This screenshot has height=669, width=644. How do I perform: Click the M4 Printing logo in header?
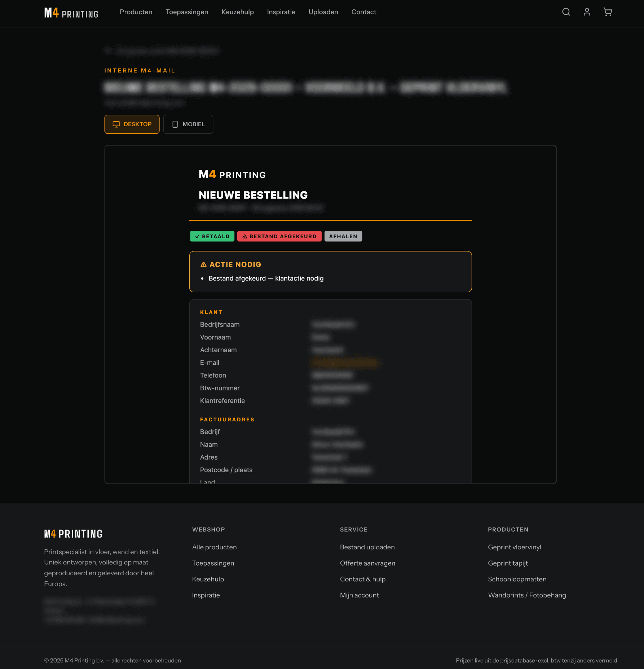tap(71, 13)
